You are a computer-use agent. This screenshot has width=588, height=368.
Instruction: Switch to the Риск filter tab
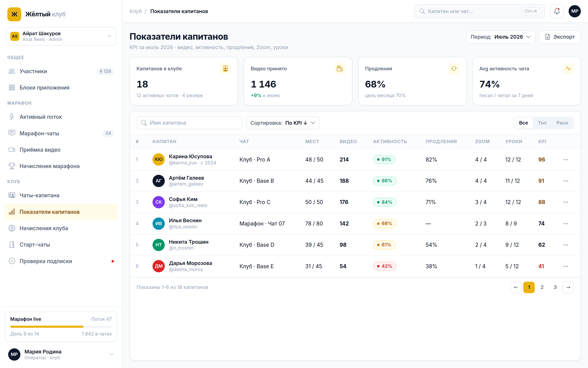[x=562, y=123]
